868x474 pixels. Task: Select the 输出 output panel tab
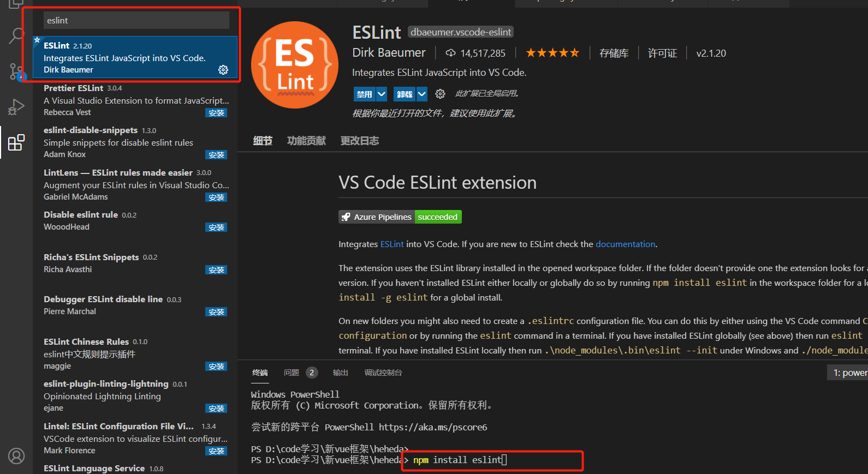(340, 373)
